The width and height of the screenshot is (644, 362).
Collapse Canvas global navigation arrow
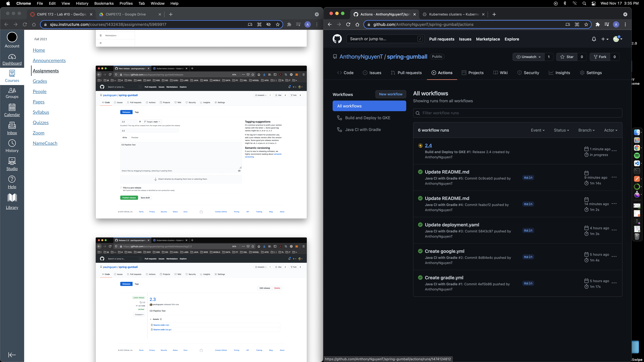click(12, 355)
